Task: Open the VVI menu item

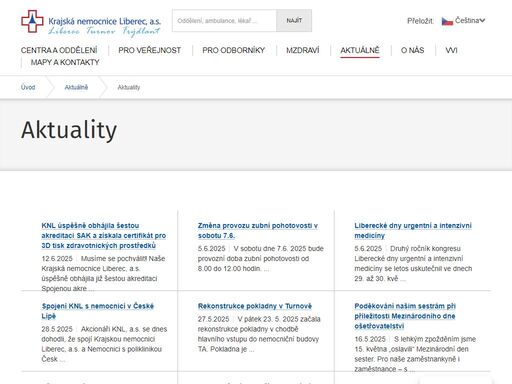Action: point(451,50)
